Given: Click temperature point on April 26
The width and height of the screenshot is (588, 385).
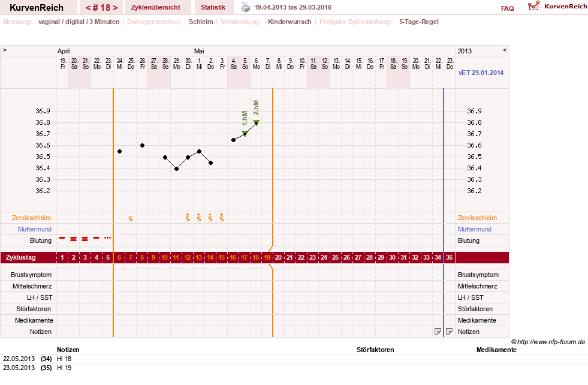Looking at the screenshot, I should [x=142, y=145].
